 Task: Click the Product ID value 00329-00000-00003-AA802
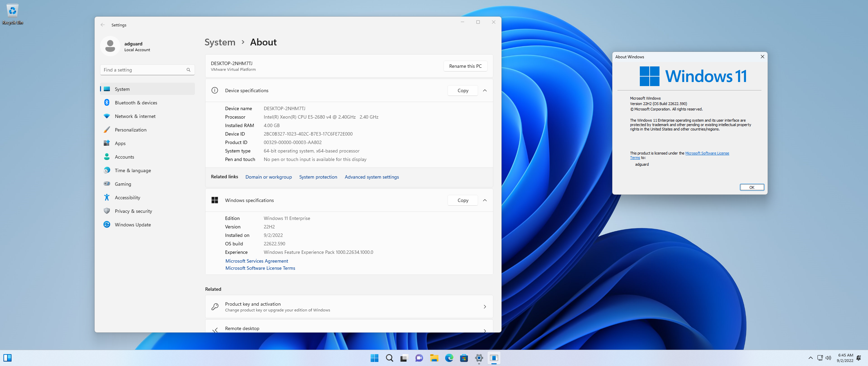pos(293,142)
